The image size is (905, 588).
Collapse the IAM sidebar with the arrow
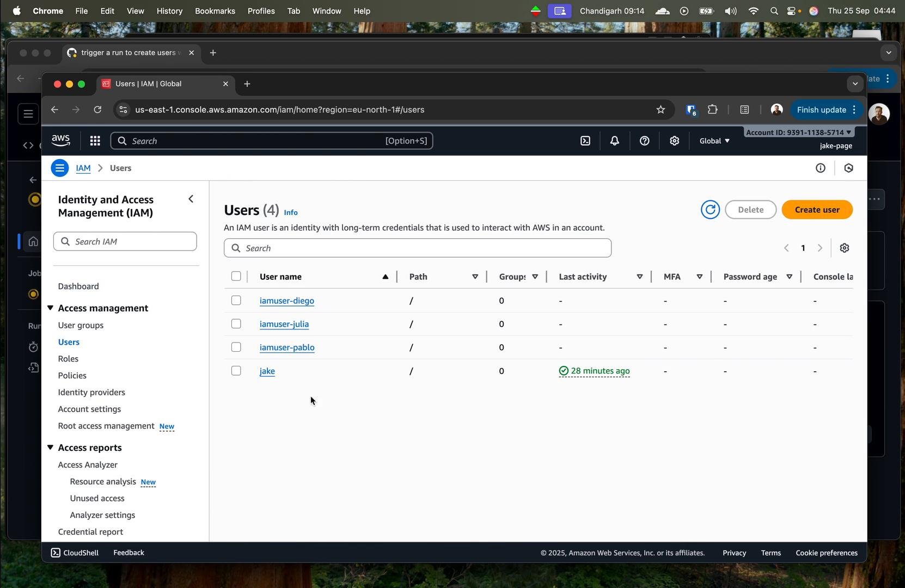click(191, 199)
